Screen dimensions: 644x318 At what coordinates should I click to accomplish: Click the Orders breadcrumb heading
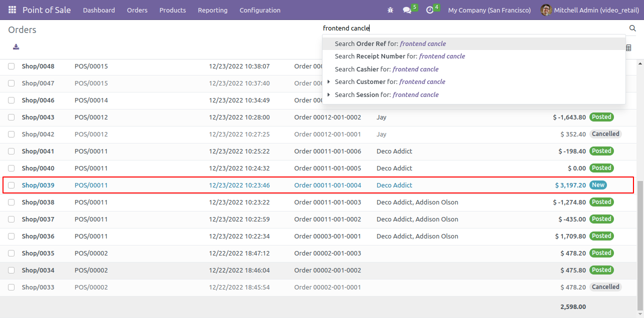[x=22, y=30]
